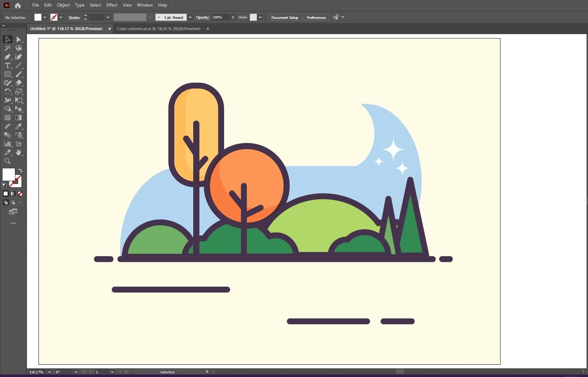Select the Pen tool

click(x=7, y=57)
